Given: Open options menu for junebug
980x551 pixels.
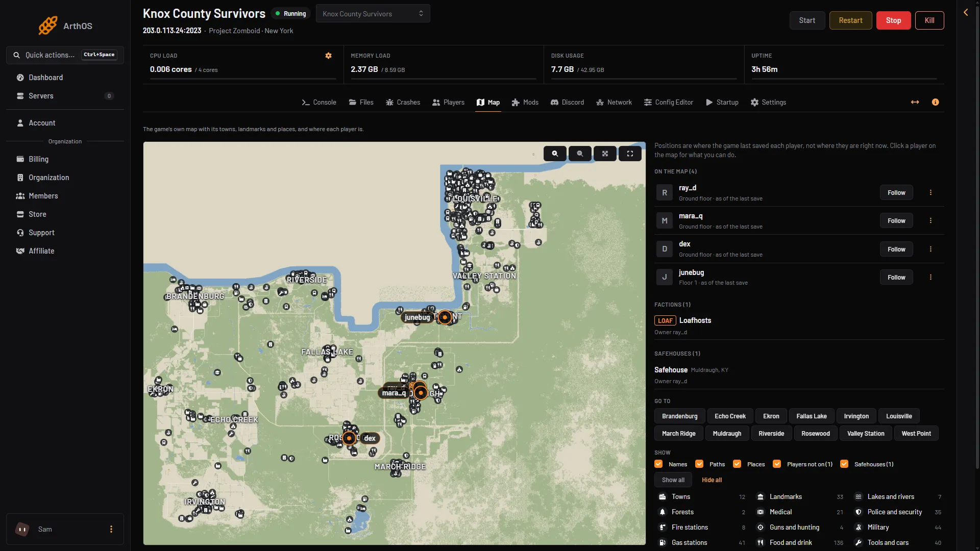Looking at the screenshot, I should pyautogui.click(x=930, y=278).
